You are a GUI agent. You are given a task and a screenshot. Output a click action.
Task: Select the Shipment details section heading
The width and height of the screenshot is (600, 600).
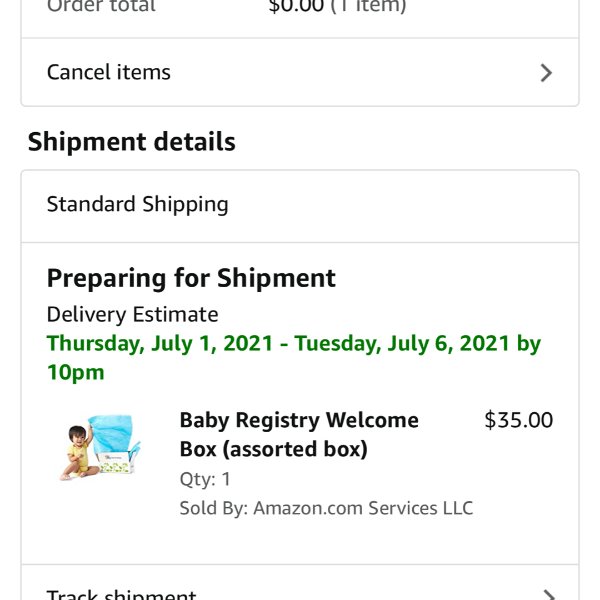(x=132, y=142)
